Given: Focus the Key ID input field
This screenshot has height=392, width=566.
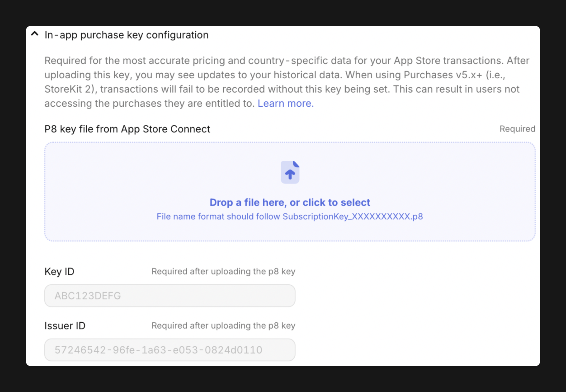Looking at the screenshot, I should 197,296.
